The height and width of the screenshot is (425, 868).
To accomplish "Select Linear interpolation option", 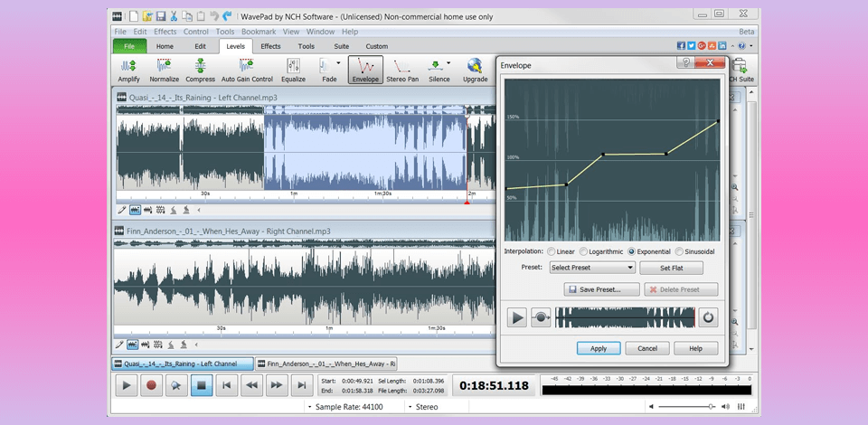I will point(552,251).
